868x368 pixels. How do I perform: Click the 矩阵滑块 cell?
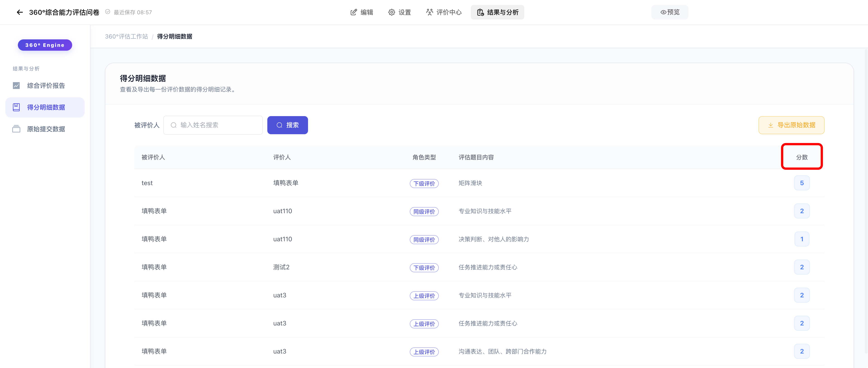tap(470, 183)
